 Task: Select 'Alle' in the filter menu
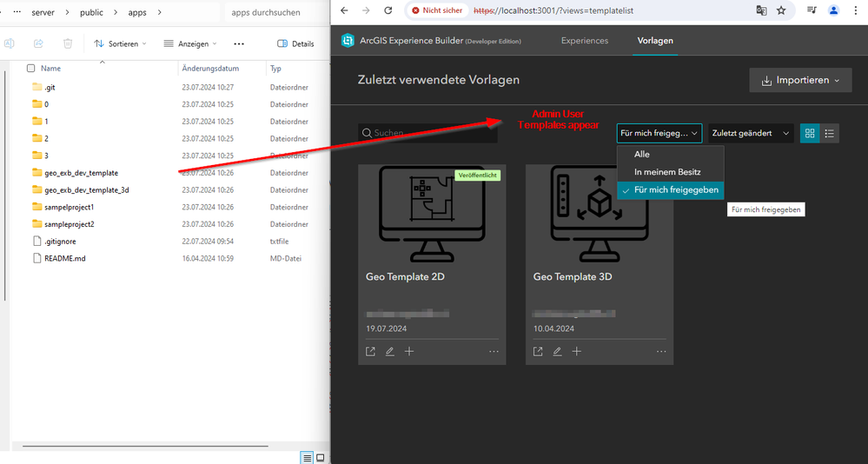pos(671,155)
